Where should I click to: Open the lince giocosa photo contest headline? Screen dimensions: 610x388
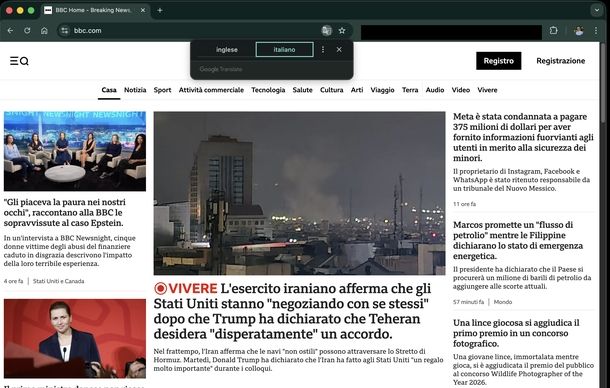pos(516,333)
